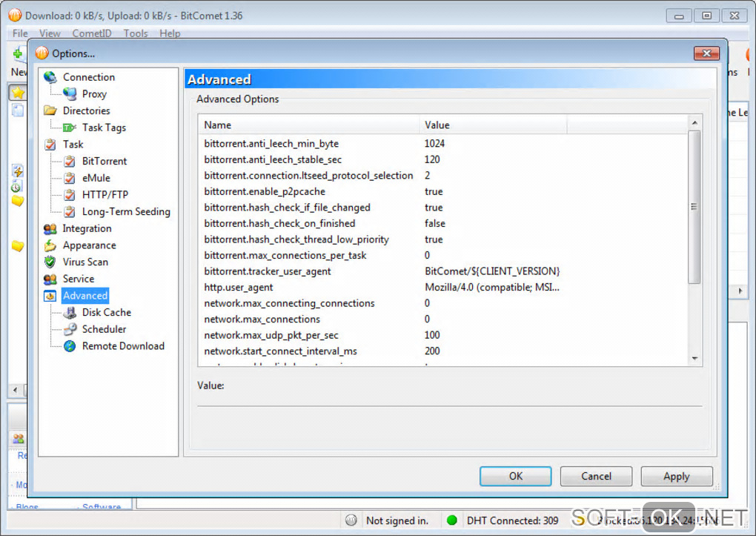This screenshot has height=536, width=756.
Task: Click the Integration people icon
Action: pyautogui.click(x=50, y=228)
